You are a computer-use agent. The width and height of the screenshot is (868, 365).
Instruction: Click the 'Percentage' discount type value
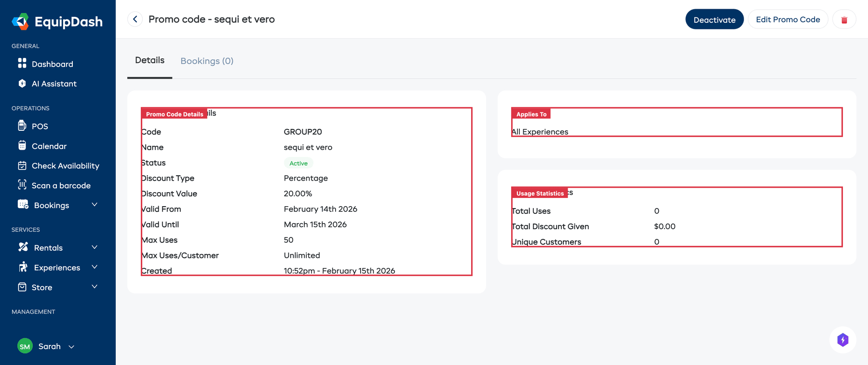[x=306, y=178]
